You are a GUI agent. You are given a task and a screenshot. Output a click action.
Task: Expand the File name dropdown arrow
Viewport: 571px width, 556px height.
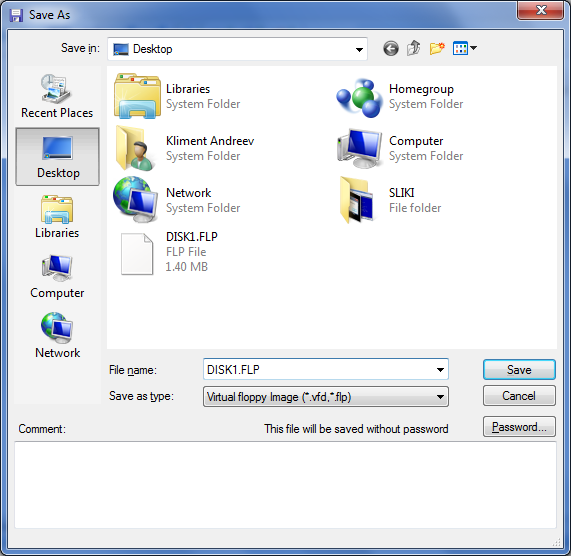click(440, 370)
